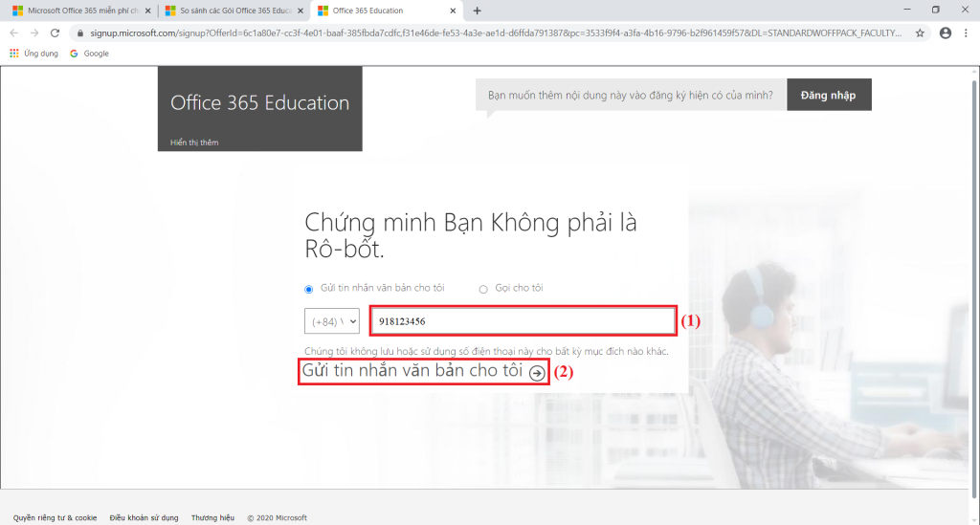Open the Google bookmark
Screen dimensions: 980x525
(89, 54)
